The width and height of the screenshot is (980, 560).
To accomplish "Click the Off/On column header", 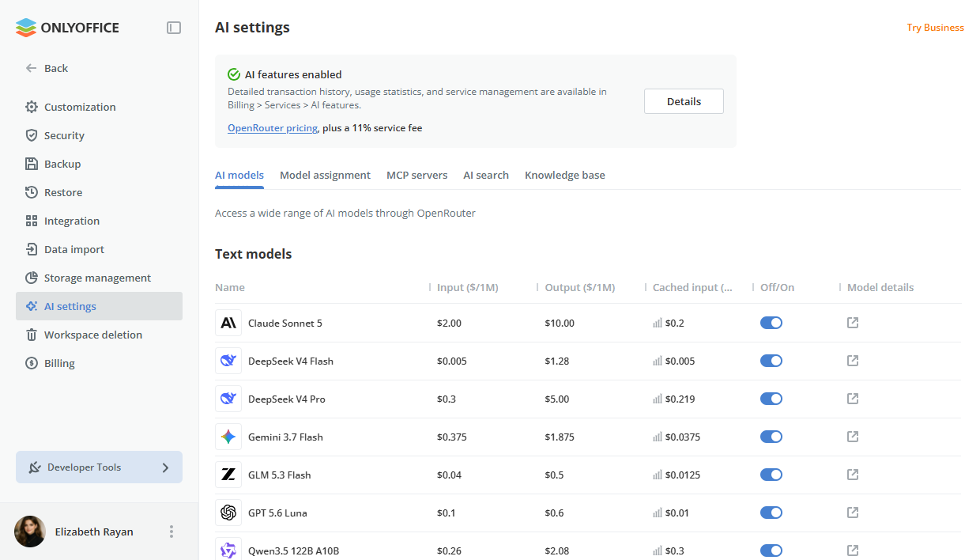I will (x=778, y=288).
